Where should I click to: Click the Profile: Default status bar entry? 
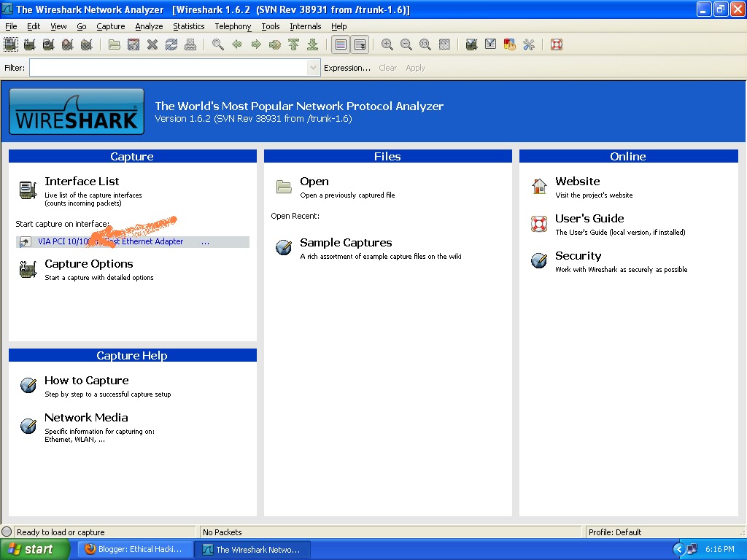click(614, 532)
